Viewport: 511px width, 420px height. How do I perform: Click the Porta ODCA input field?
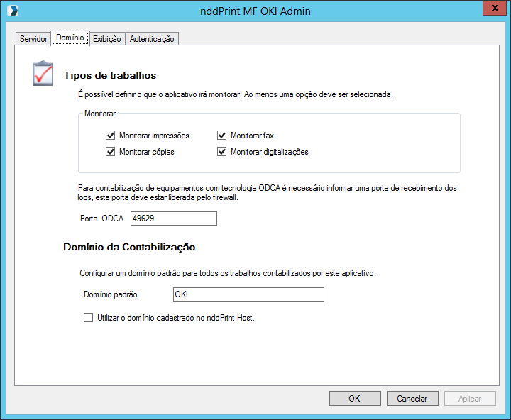173,219
